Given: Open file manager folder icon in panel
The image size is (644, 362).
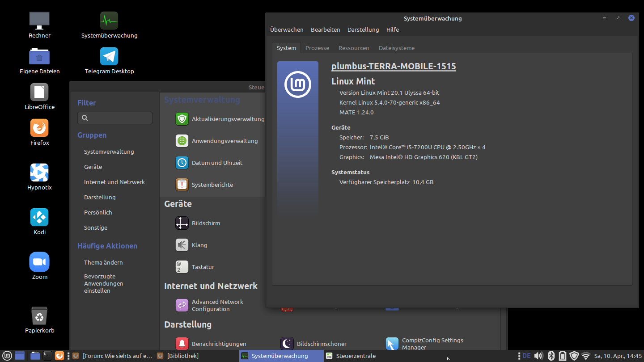Looking at the screenshot, I should 35,356.
